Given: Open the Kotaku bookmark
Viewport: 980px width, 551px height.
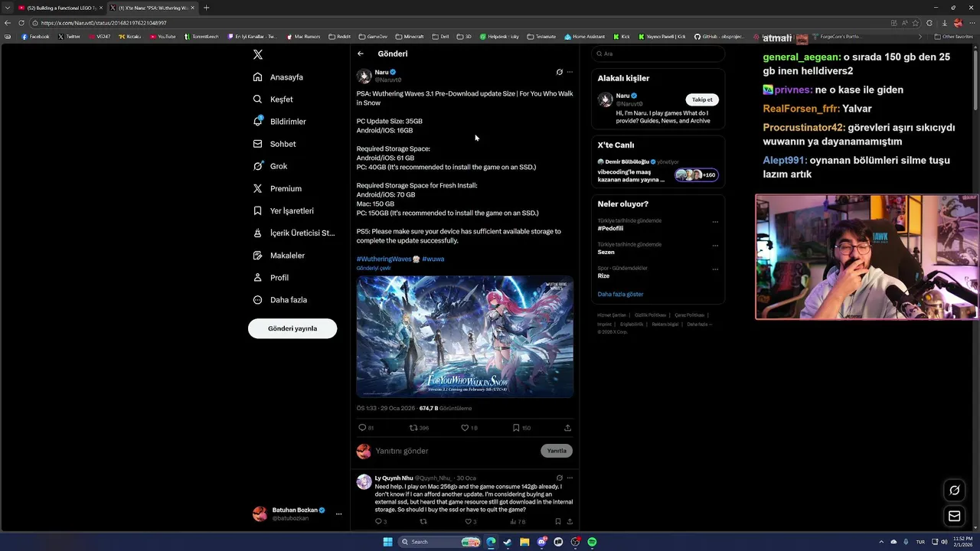Looking at the screenshot, I should [x=129, y=36].
